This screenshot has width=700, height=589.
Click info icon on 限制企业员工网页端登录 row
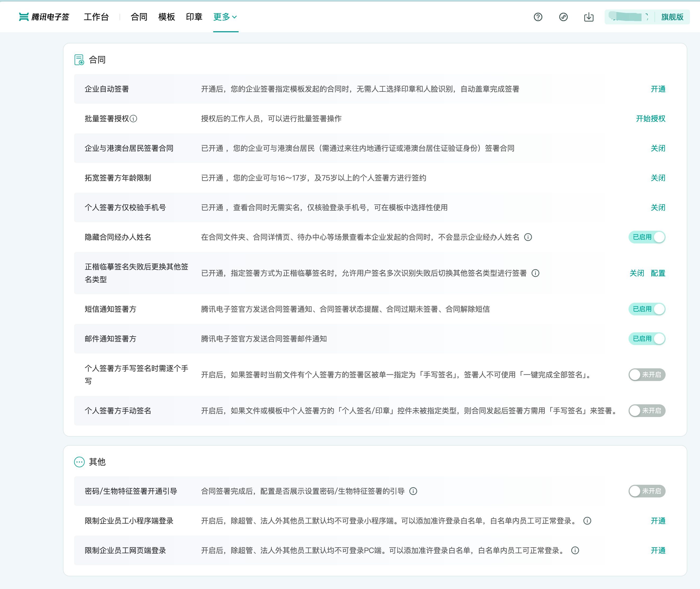click(x=575, y=550)
